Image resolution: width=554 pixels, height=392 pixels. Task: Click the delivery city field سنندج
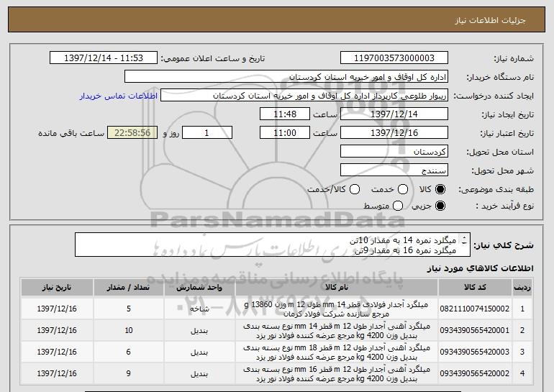[394, 170]
